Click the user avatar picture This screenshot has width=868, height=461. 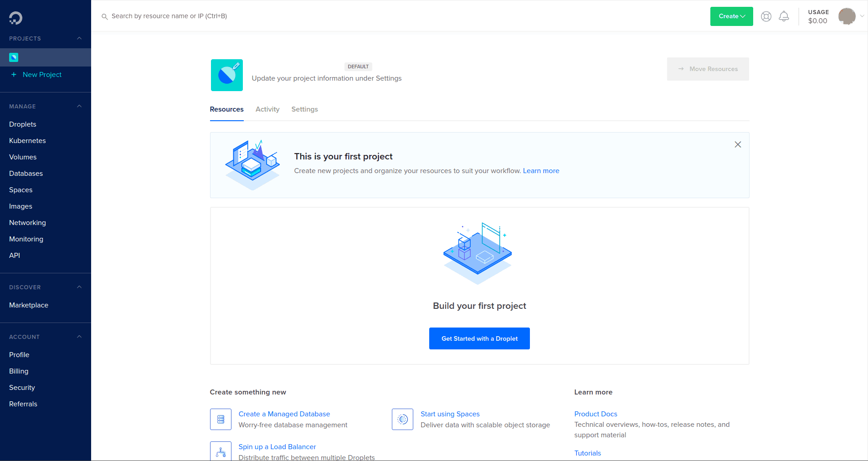(x=847, y=16)
